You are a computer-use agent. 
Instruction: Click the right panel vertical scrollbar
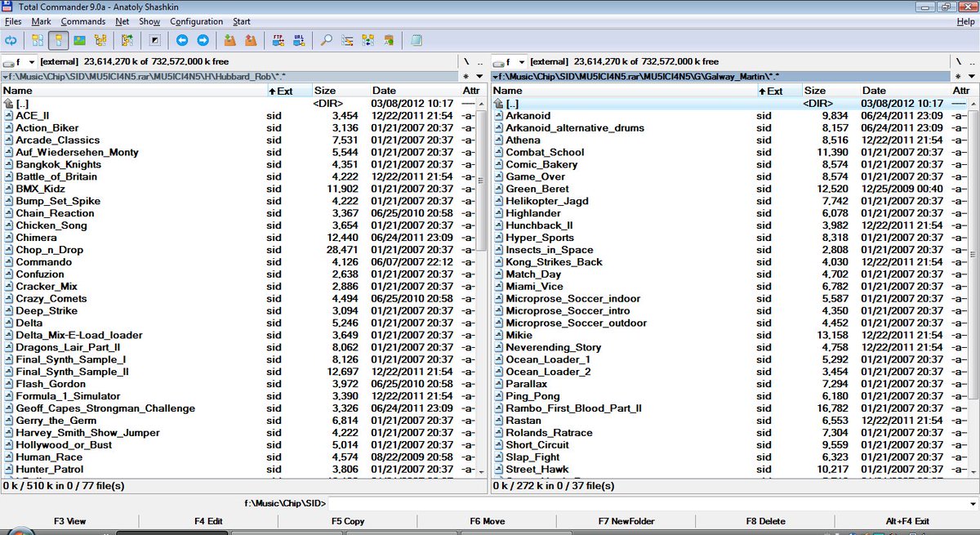coord(972,287)
